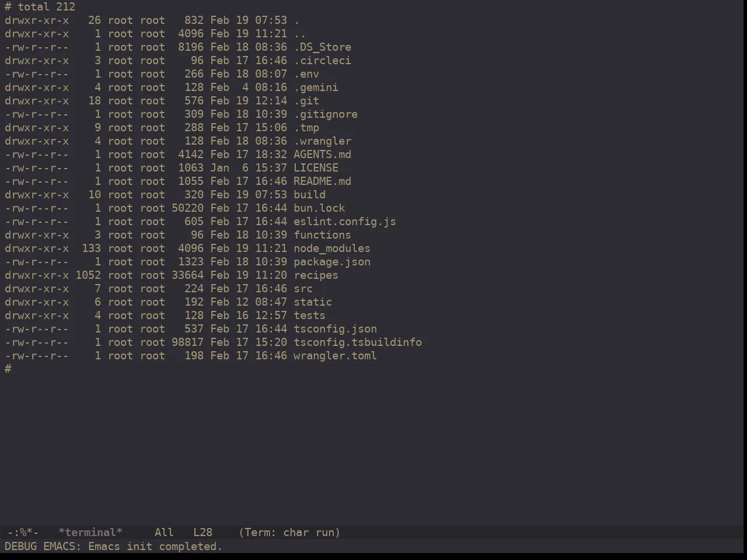Click bun.lock in the listing

(319, 208)
